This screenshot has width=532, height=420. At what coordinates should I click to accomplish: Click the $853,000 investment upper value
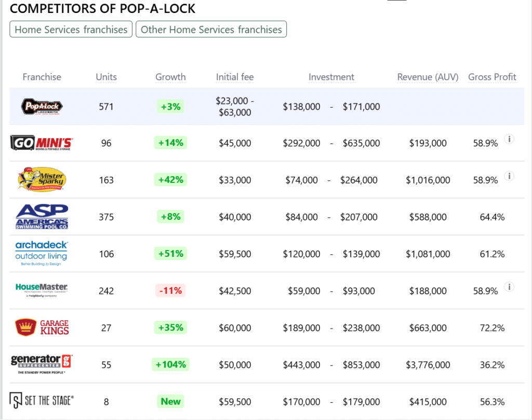[x=361, y=365]
